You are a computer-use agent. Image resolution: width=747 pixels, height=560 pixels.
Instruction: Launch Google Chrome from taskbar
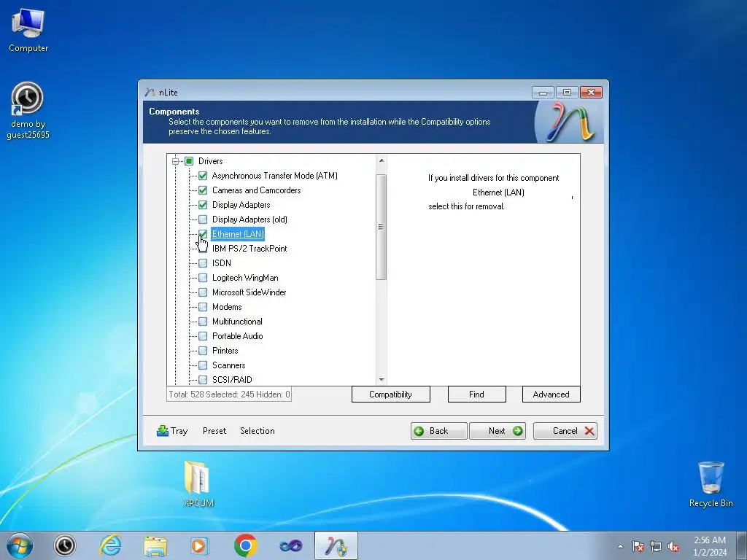(x=245, y=545)
